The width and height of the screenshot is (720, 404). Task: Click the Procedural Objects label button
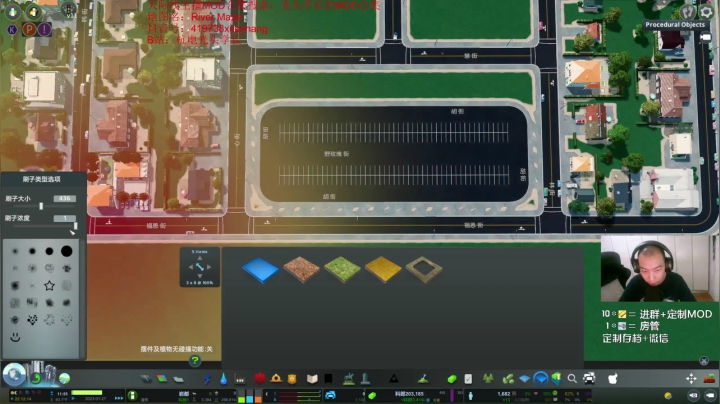[x=675, y=25]
